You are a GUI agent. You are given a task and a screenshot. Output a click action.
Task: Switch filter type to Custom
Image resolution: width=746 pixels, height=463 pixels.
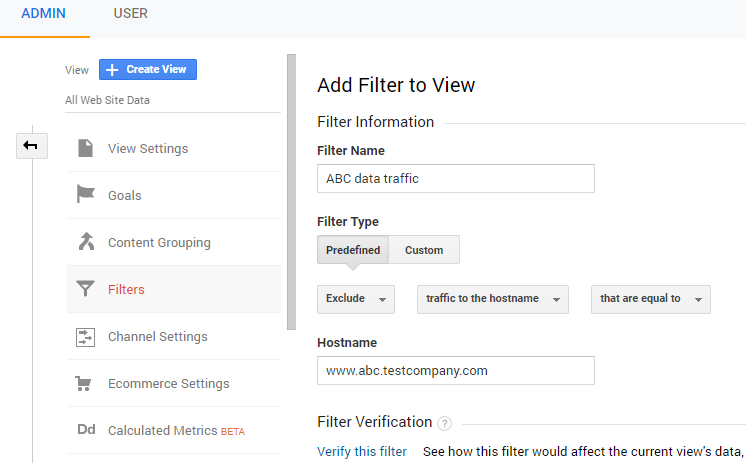424,250
